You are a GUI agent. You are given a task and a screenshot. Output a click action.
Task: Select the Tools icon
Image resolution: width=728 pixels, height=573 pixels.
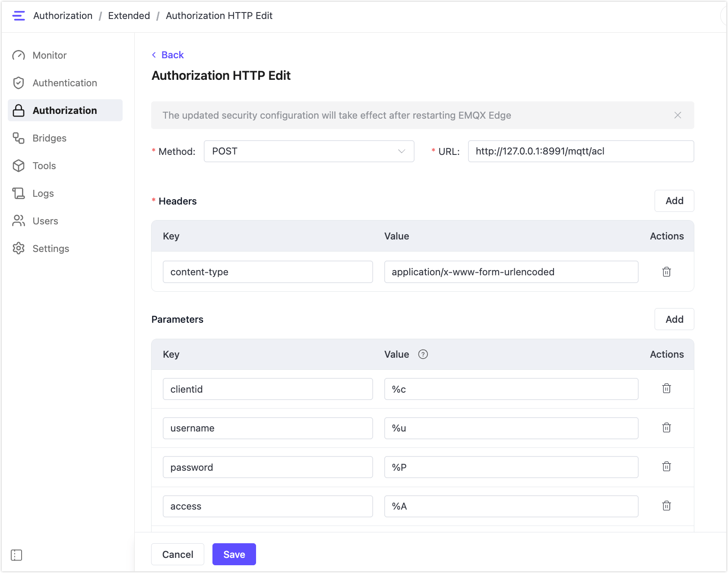tap(19, 166)
